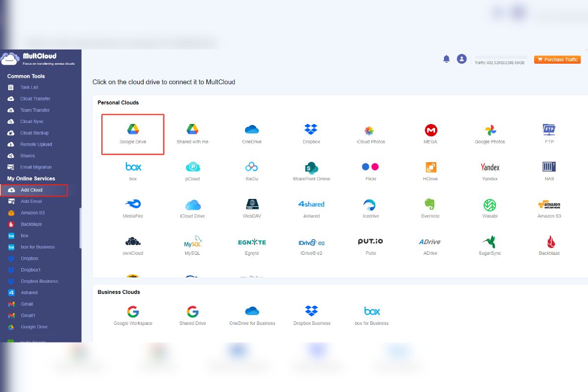Choose WebDAV connection

click(252, 209)
